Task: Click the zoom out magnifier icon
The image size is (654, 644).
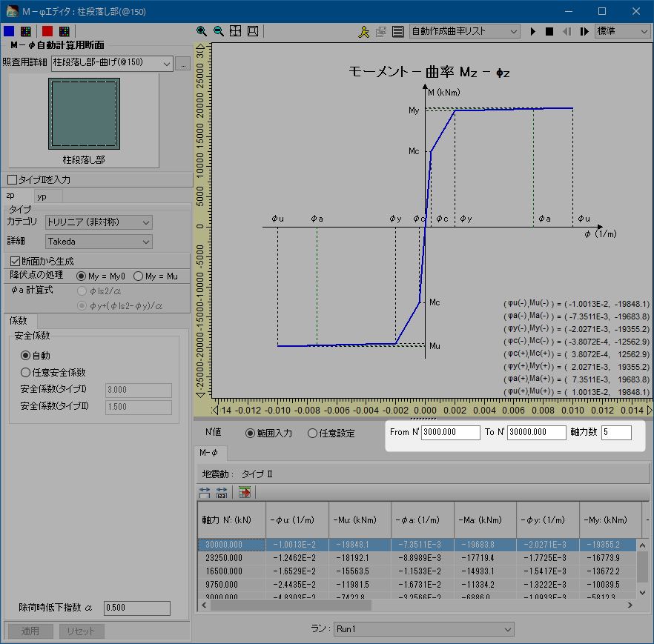Action: [218, 32]
